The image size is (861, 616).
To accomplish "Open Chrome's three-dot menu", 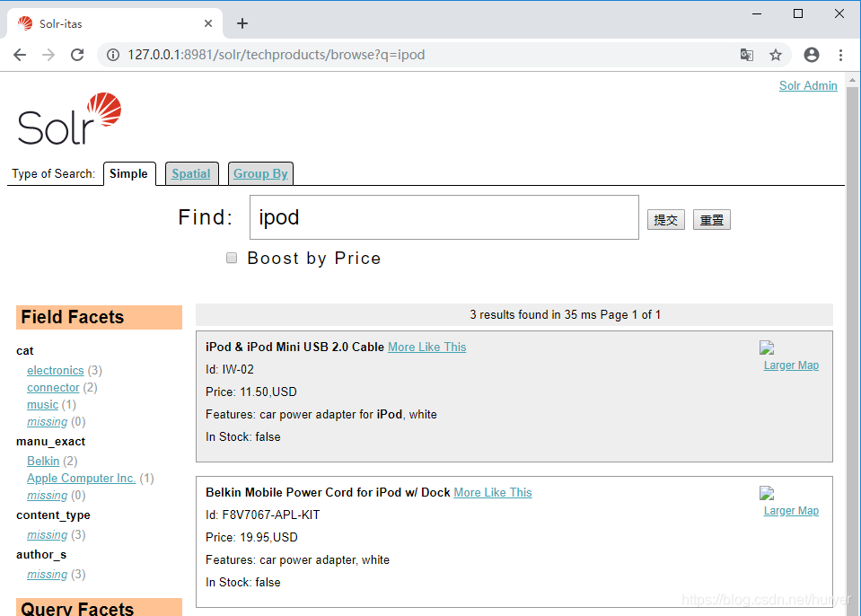I will point(840,55).
